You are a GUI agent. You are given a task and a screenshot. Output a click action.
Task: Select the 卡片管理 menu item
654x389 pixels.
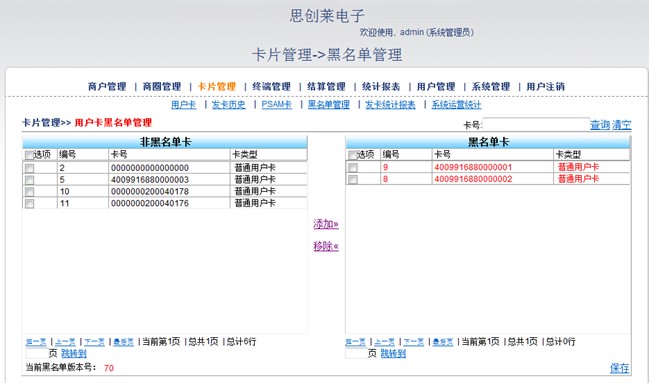(216, 87)
